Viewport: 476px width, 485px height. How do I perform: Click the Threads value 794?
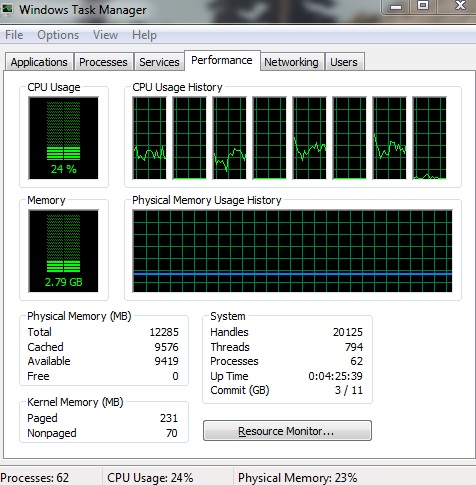354,347
